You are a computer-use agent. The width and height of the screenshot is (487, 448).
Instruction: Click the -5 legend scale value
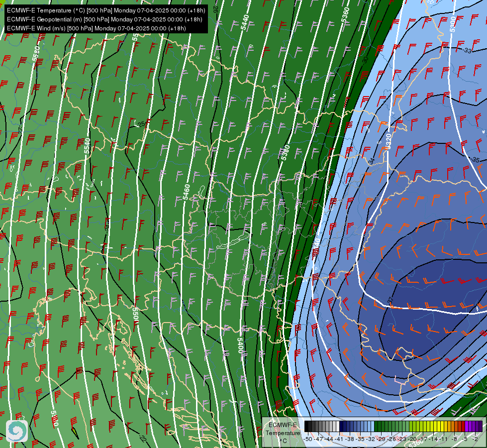(465, 440)
